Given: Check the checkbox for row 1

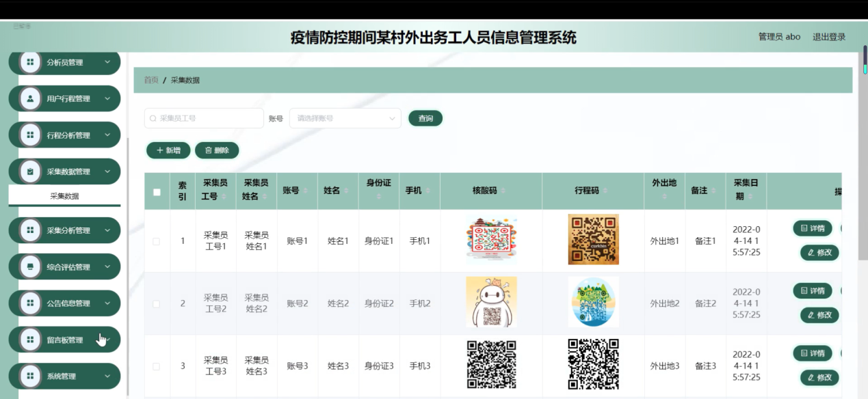Looking at the screenshot, I should click(157, 241).
